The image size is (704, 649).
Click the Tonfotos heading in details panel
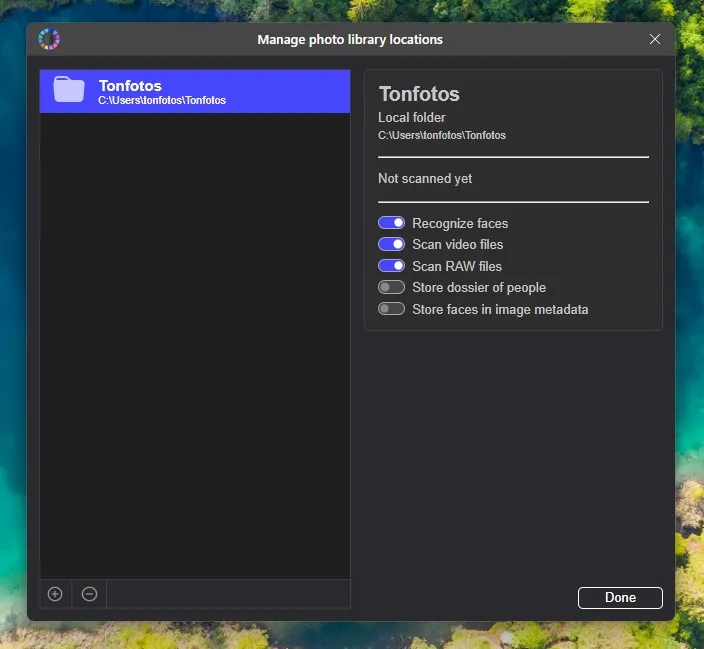point(419,94)
